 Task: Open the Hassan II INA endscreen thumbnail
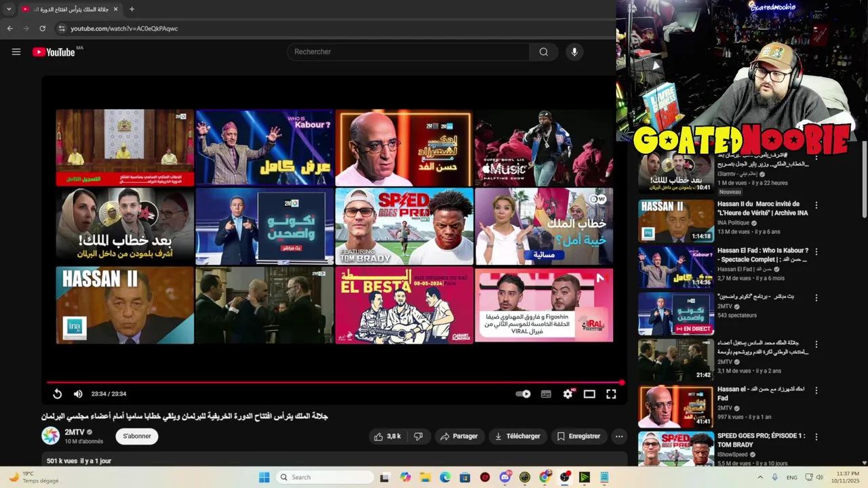coord(125,305)
